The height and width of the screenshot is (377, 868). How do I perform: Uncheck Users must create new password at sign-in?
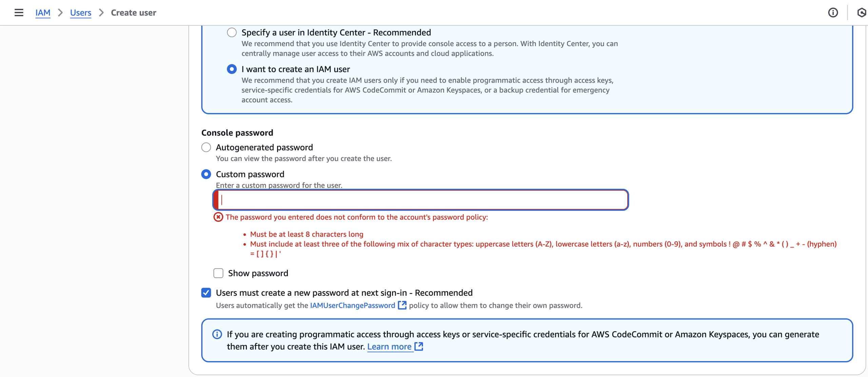point(206,293)
